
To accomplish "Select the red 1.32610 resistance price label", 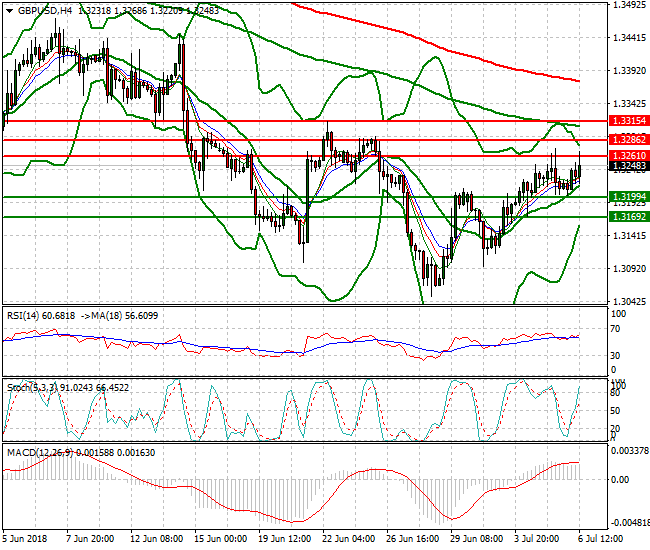I will pos(629,156).
